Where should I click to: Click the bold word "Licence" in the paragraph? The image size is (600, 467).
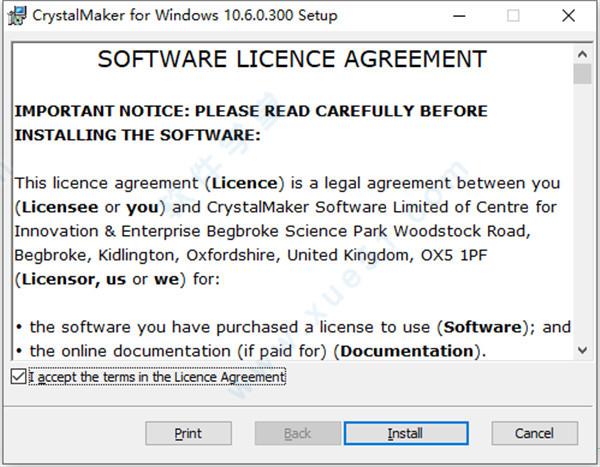[x=245, y=183]
